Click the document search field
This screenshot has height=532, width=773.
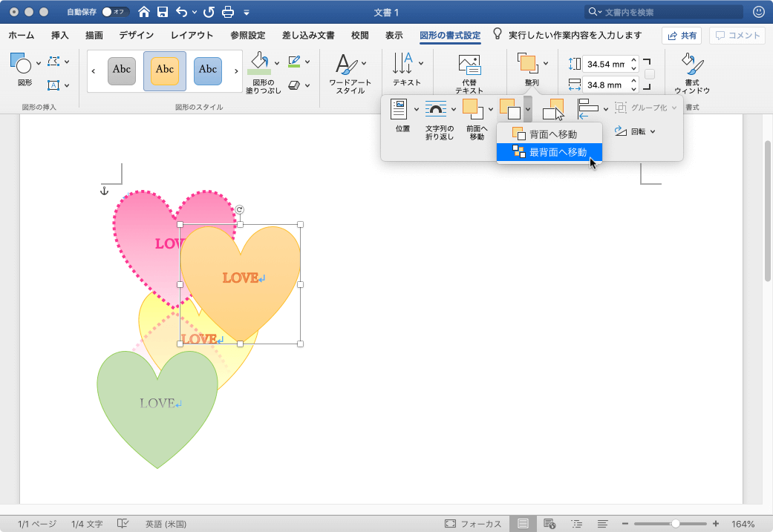(x=664, y=12)
